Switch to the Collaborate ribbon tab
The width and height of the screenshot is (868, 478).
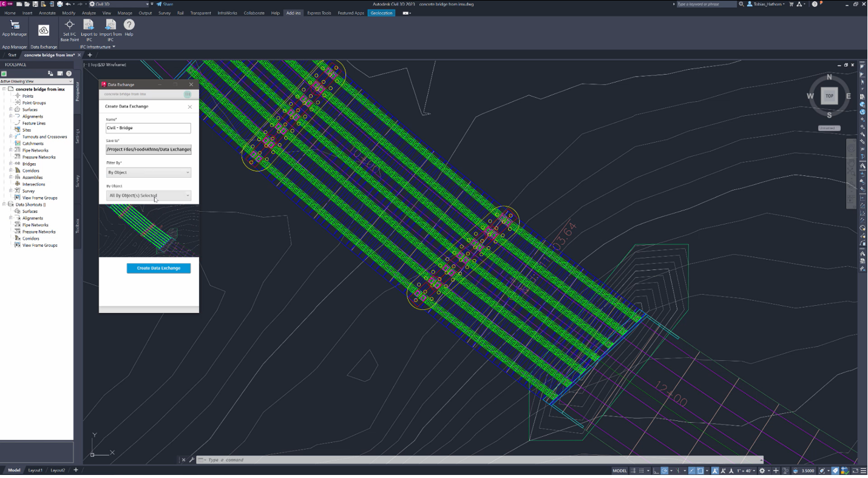pos(254,13)
